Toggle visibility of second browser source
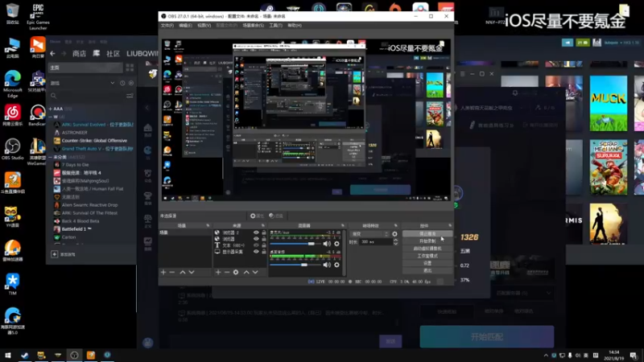Image resolution: width=644 pixels, height=362 pixels. click(256, 238)
